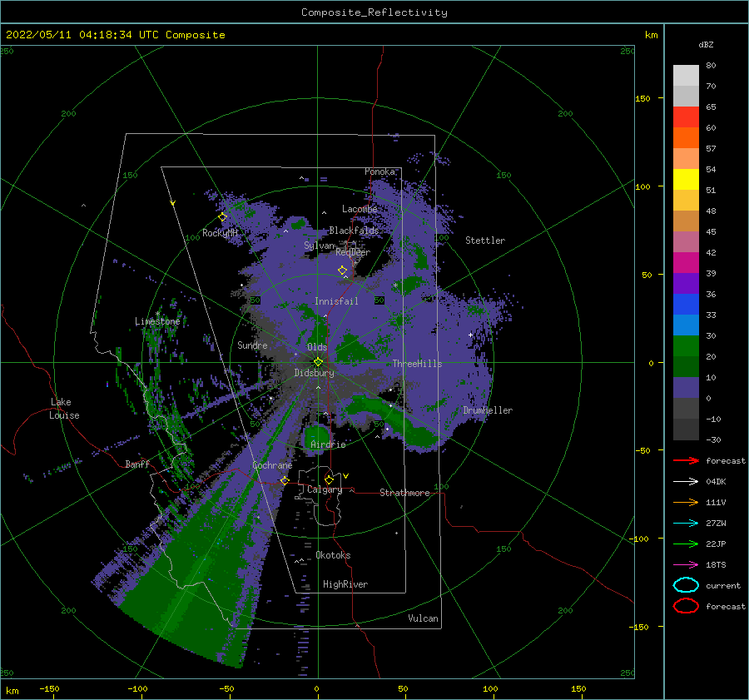The height and width of the screenshot is (700, 749).
Task: Select the orange 111V arrow symbol
Action: coord(686,502)
